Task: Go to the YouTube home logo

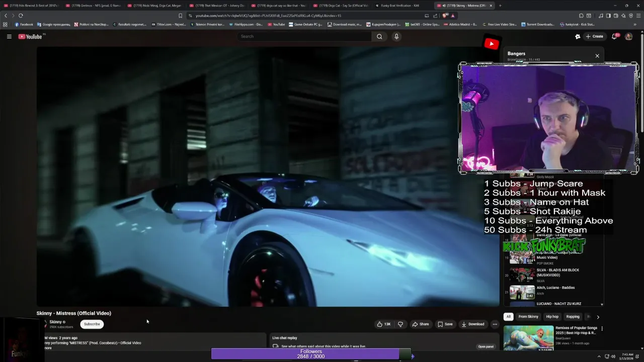Action: 30,36
